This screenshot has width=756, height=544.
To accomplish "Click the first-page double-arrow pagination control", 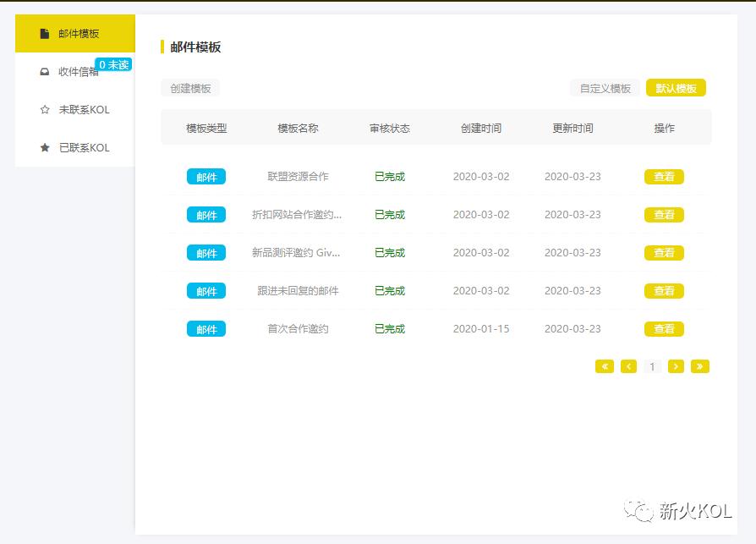I will pos(605,366).
